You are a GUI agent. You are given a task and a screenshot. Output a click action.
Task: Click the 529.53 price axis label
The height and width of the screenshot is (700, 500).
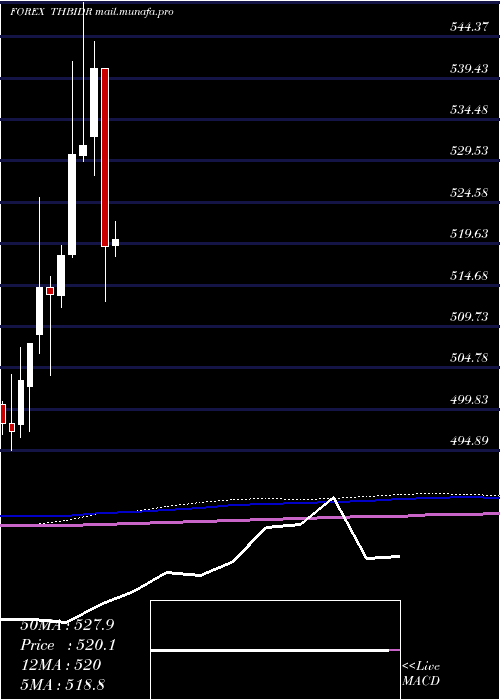469,151
